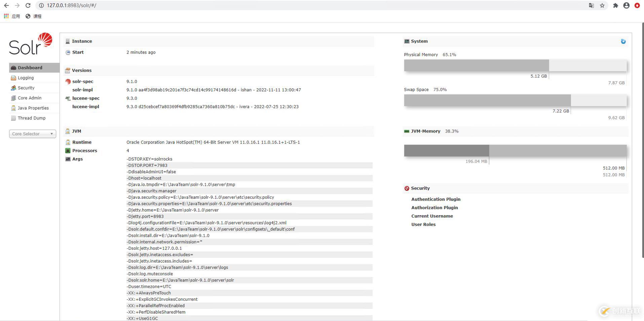Click the red Security section icon

coord(407,188)
